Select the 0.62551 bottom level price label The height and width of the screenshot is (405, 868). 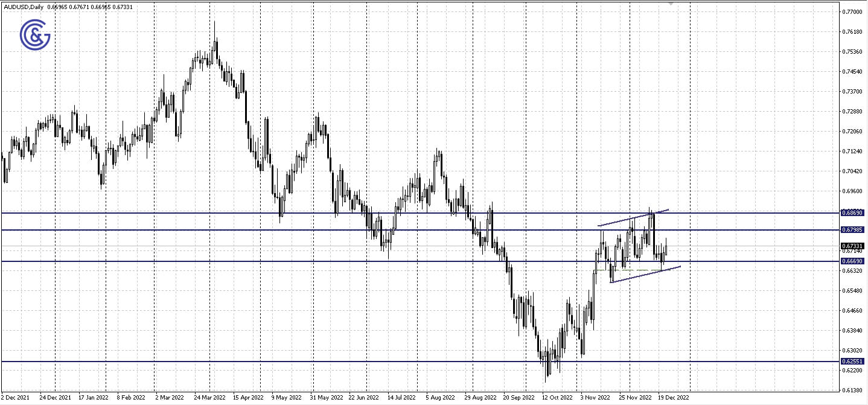[852, 362]
